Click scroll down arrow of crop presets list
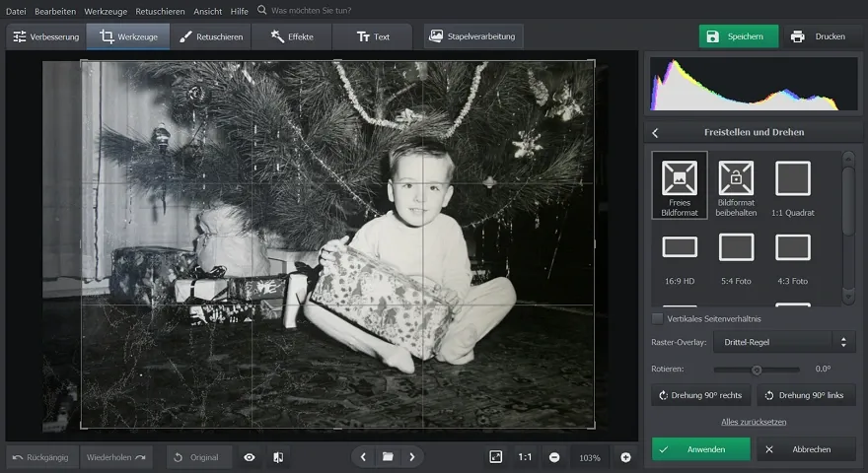Image resolution: width=868 pixels, height=473 pixels. [848, 297]
